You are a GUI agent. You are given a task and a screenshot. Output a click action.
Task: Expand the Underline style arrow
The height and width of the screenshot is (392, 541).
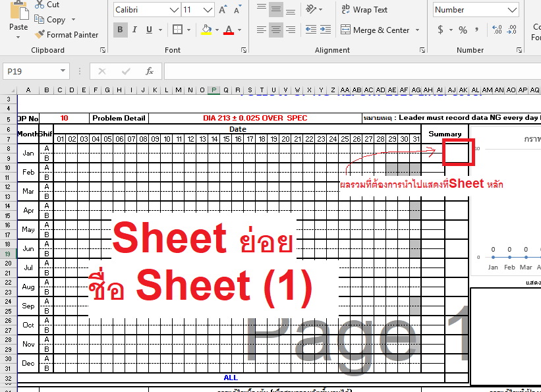pos(160,30)
